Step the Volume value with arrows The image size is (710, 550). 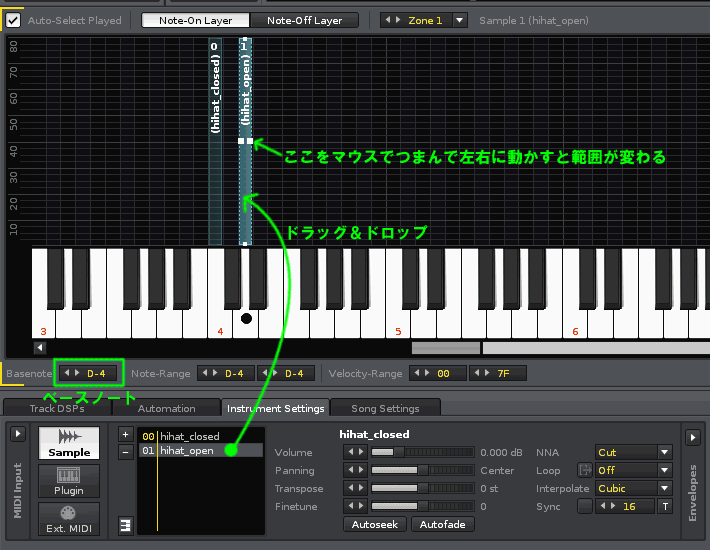pos(355,452)
